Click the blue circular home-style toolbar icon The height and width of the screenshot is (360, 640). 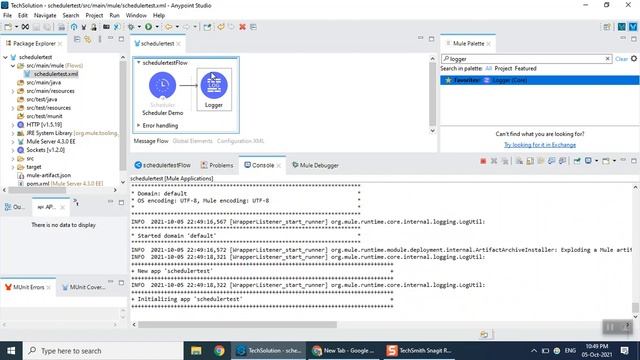tap(74, 27)
